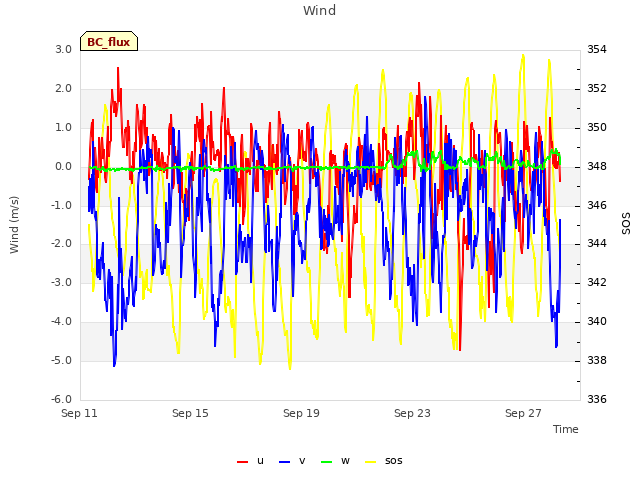Click the blue v legend swatch
Screen dimensions: 640x480
284,462
